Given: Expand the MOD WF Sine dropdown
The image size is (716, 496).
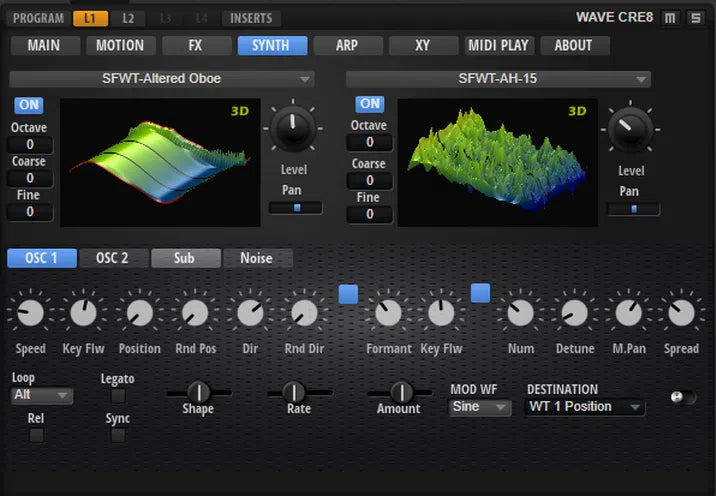Looking at the screenshot, I should click(480, 407).
